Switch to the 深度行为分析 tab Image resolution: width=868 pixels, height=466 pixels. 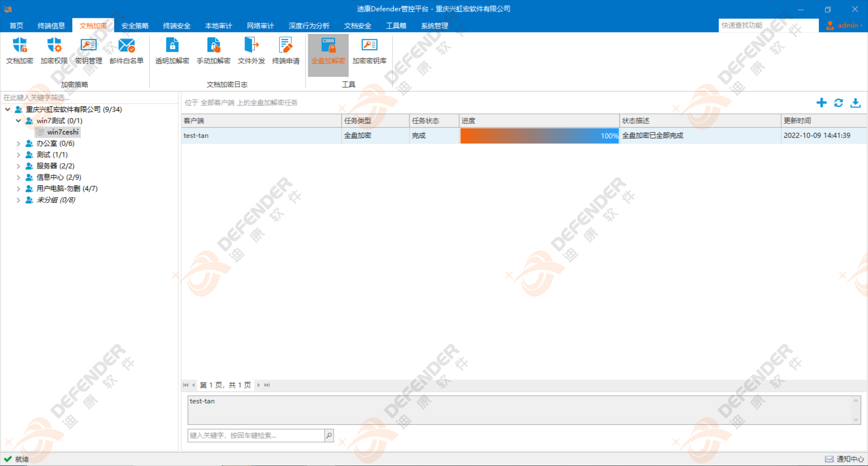(x=309, y=26)
